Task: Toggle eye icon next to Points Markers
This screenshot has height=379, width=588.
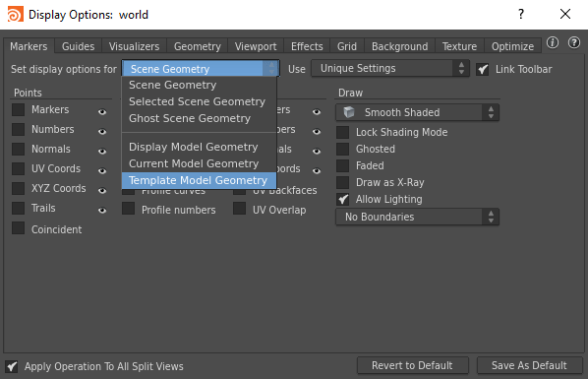Action: tap(102, 111)
